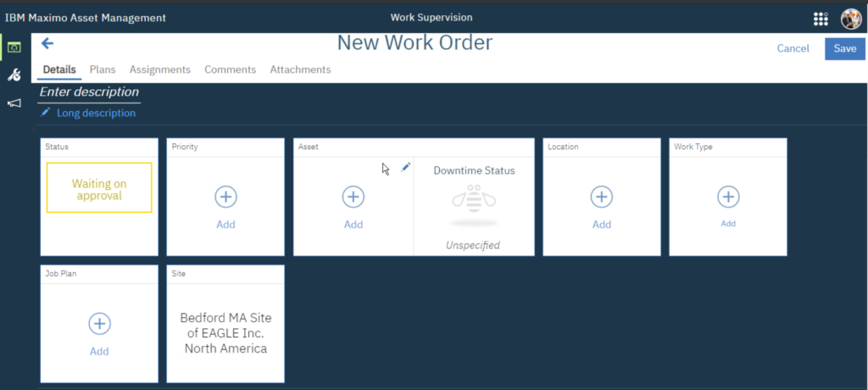This screenshot has height=390, width=868.
Task: Click the Priority card label
Action: click(x=184, y=147)
